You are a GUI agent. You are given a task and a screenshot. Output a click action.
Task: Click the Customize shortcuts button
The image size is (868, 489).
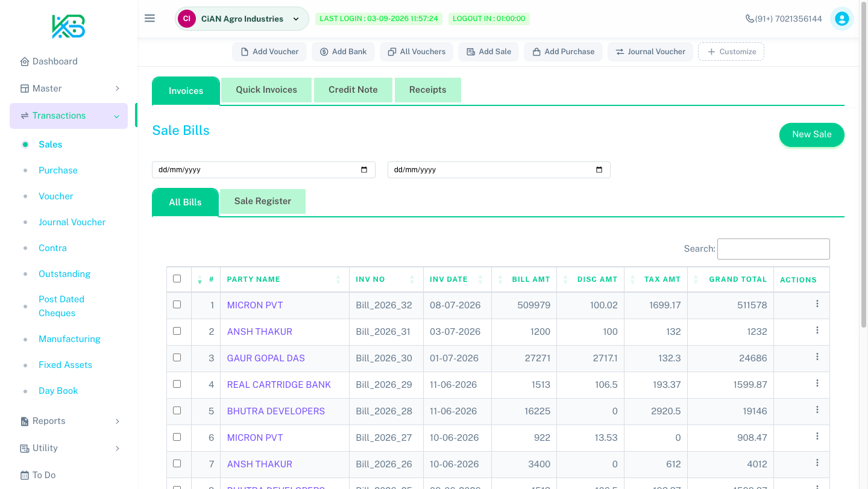click(731, 52)
